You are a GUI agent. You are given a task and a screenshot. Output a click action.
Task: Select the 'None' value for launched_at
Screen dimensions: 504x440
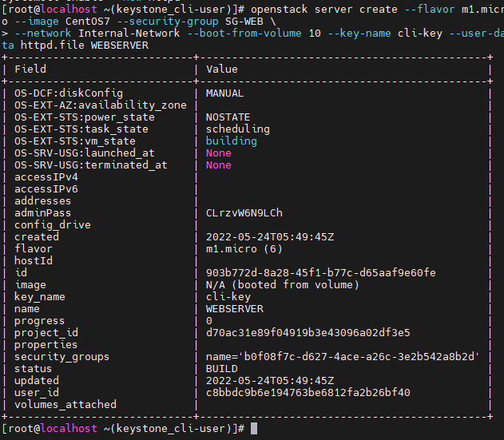219,153
